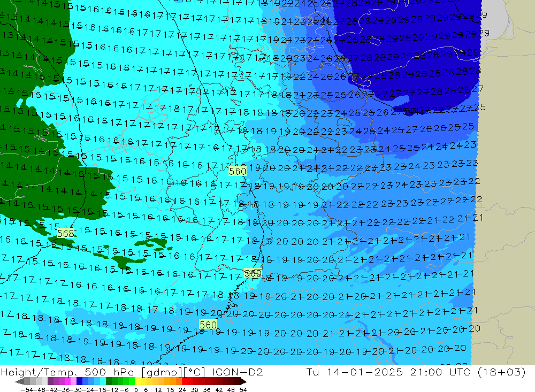Screen dimensions: 535x392
Task: Click the '21:00 UTC' valid time
Action: 440,372
